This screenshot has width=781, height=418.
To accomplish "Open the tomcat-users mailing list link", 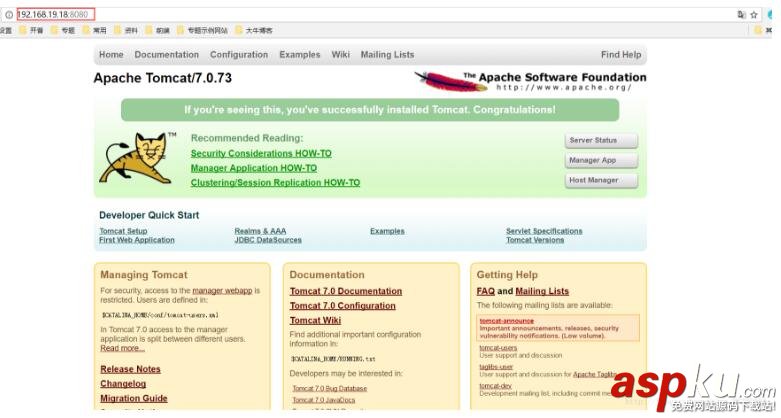I will pos(498,348).
